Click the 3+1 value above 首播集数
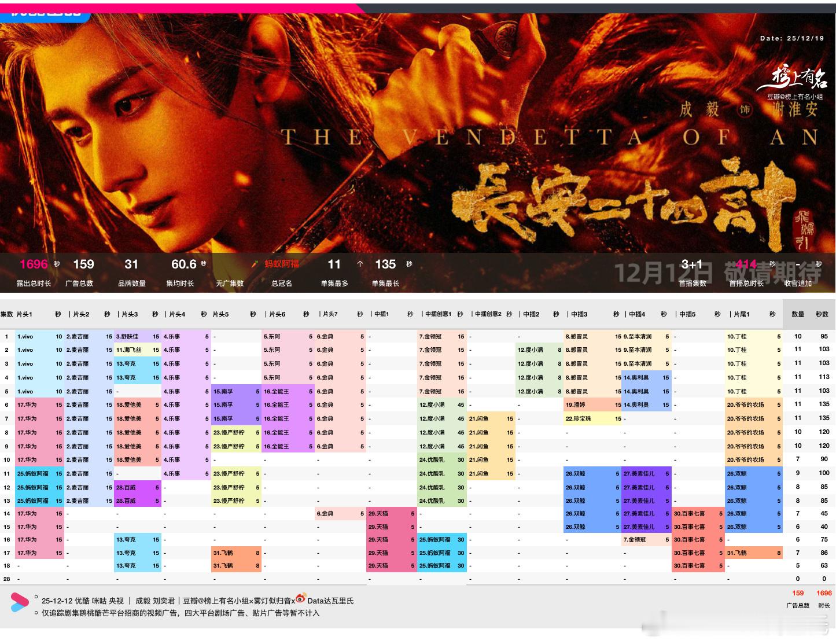Screen dimensions: 836x644 click(x=692, y=264)
